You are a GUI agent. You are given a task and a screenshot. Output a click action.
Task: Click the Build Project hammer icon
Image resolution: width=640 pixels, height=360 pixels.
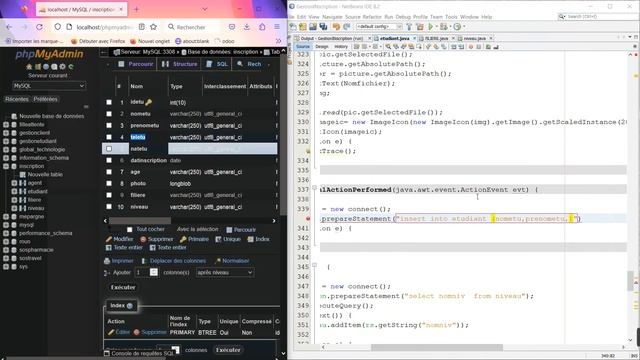[409, 27]
